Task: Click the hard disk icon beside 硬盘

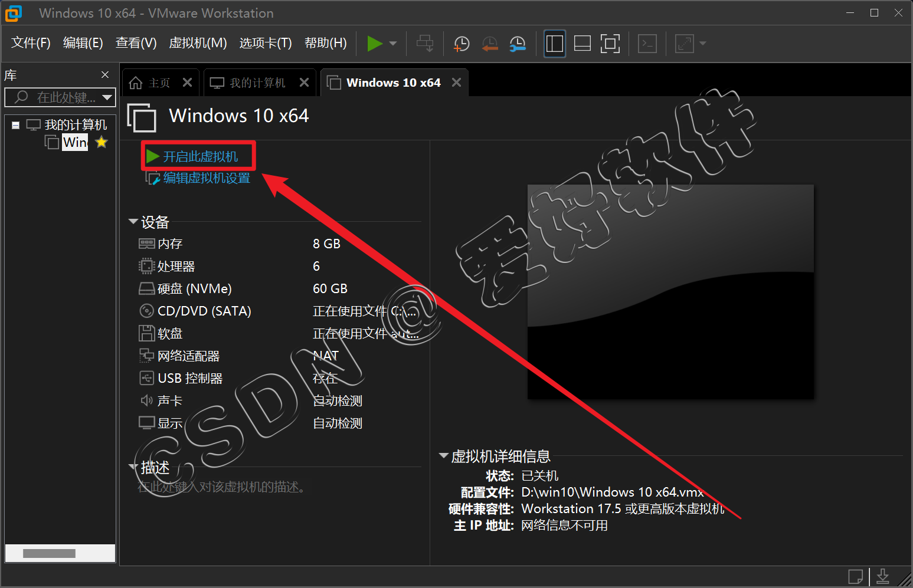Action: [x=146, y=288]
